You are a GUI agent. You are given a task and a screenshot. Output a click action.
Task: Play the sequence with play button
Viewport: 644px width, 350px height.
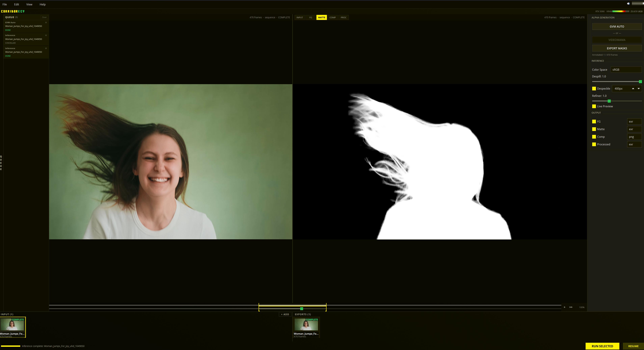(x=565, y=307)
